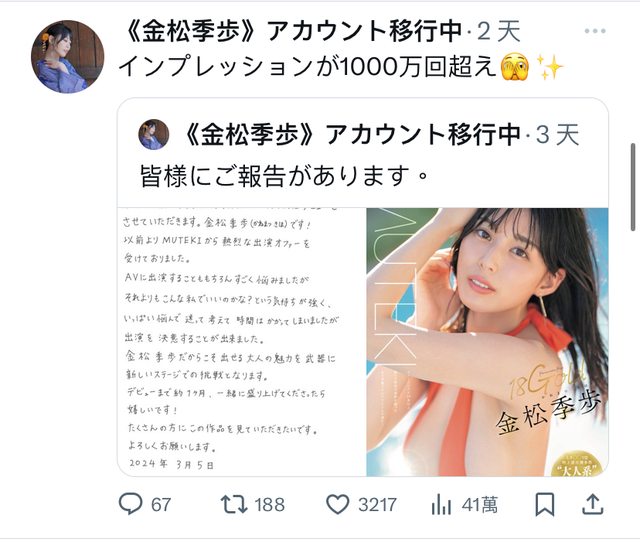Click the 3 天 timestamp in quote

pos(558,135)
